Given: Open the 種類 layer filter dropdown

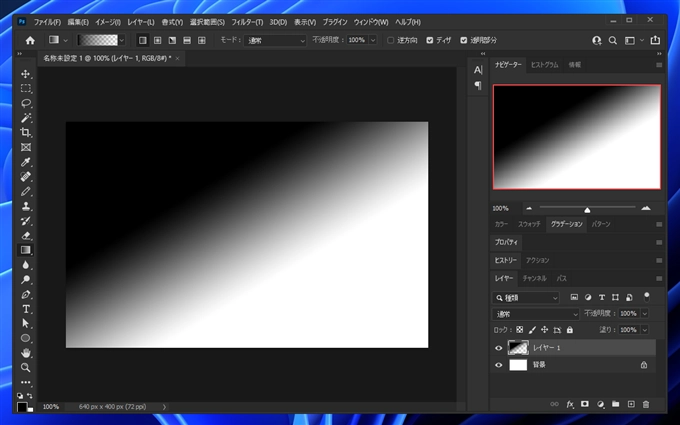Looking at the screenshot, I should 527,297.
